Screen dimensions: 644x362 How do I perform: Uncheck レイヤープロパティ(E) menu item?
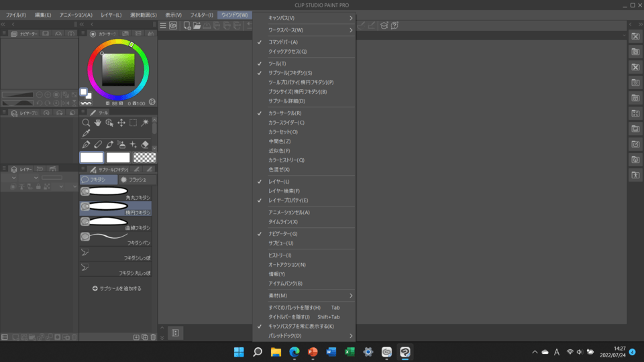coord(305,200)
